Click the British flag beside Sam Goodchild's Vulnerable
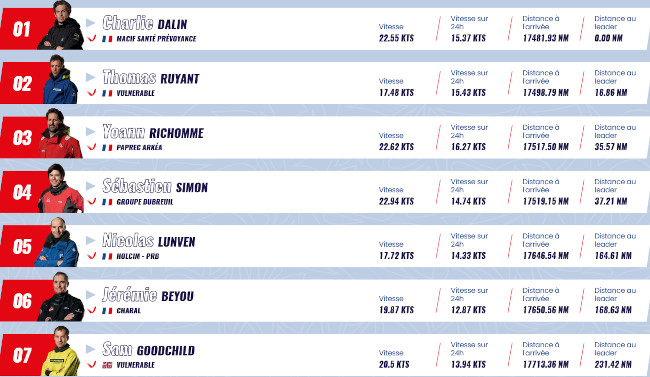 tap(107, 365)
